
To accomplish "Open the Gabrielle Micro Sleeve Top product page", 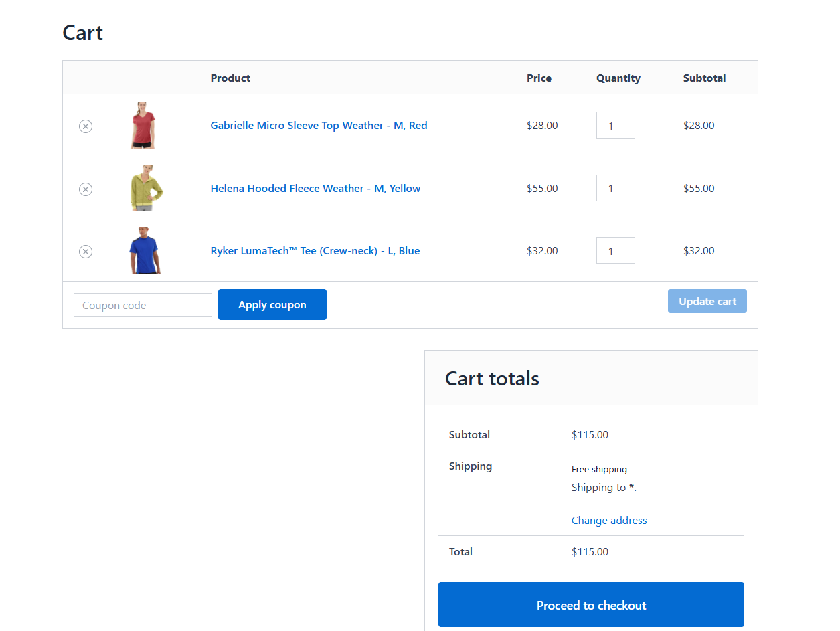I will [x=319, y=125].
